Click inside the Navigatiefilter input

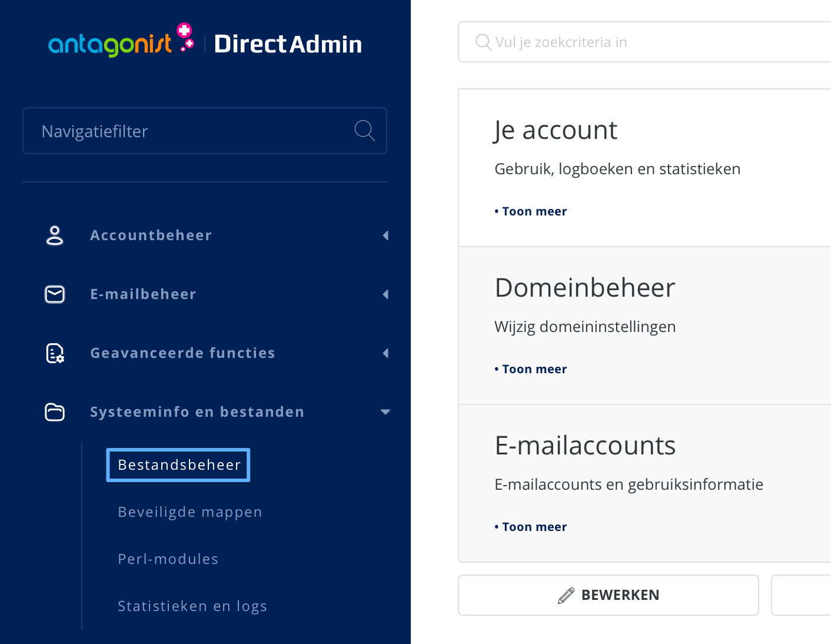point(177,131)
